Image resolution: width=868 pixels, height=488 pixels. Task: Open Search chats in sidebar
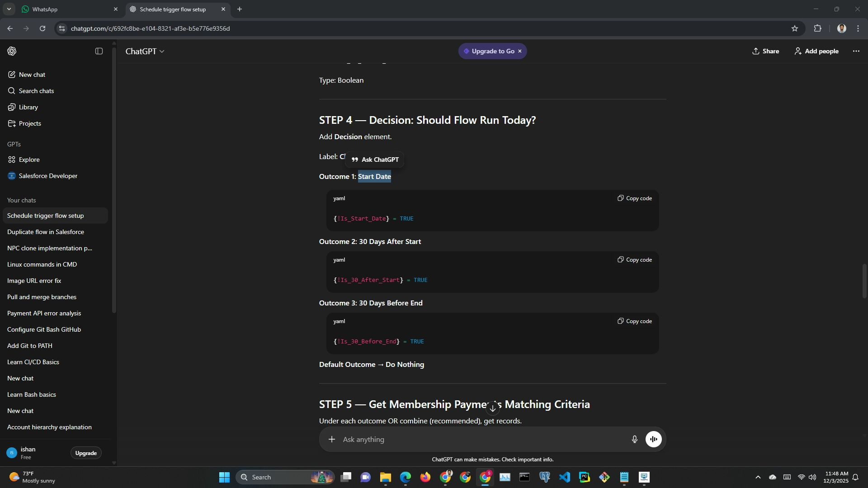(36, 91)
